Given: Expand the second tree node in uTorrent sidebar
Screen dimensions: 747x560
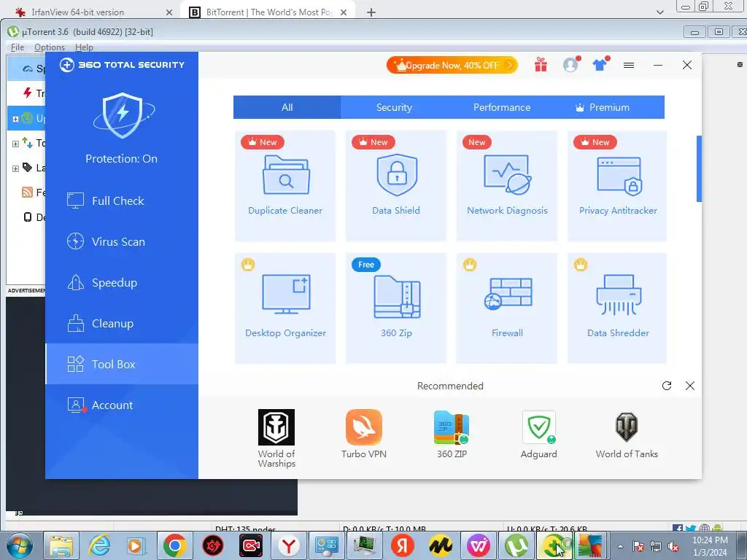Looking at the screenshot, I should 15,144.
